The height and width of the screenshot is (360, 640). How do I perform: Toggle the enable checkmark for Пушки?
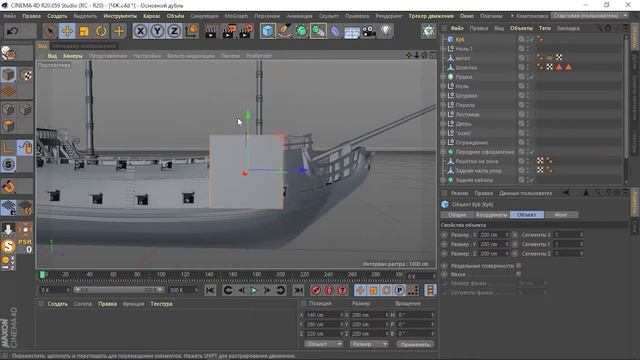532,77
